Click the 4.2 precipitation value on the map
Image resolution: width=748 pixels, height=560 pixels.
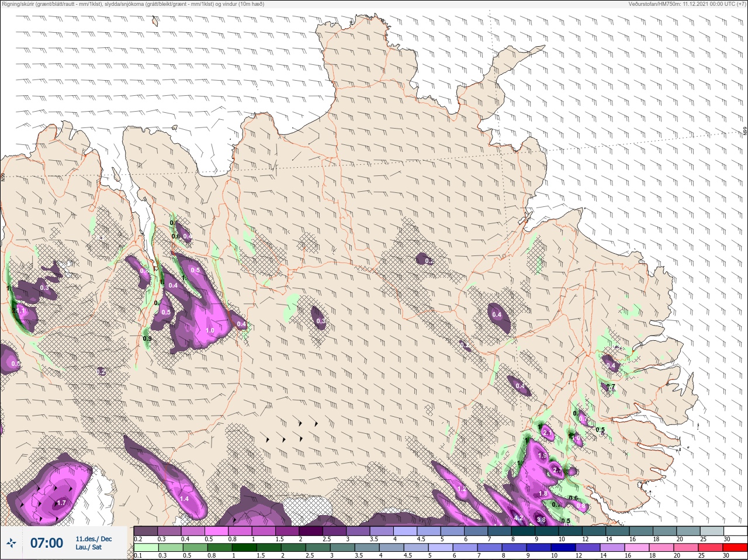tap(518, 518)
